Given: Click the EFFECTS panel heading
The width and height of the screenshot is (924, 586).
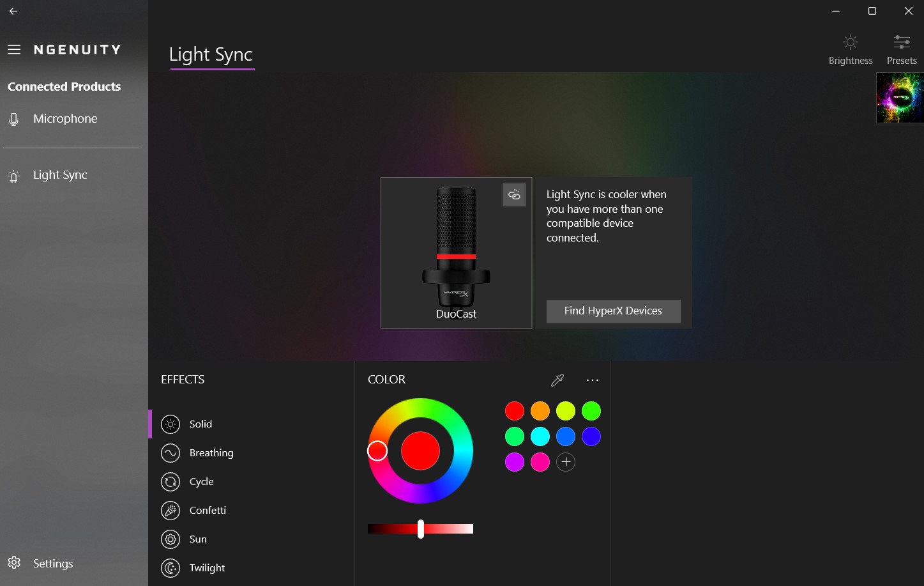Looking at the screenshot, I should tap(183, 380).
